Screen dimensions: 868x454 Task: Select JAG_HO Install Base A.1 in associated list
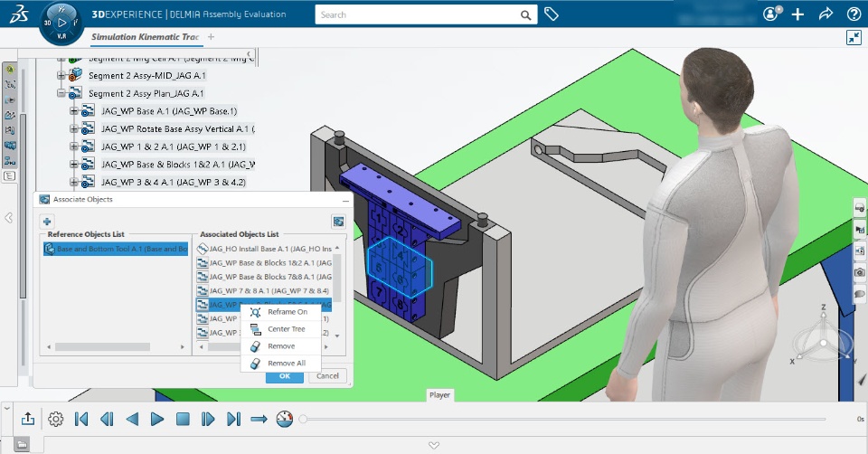265,249
